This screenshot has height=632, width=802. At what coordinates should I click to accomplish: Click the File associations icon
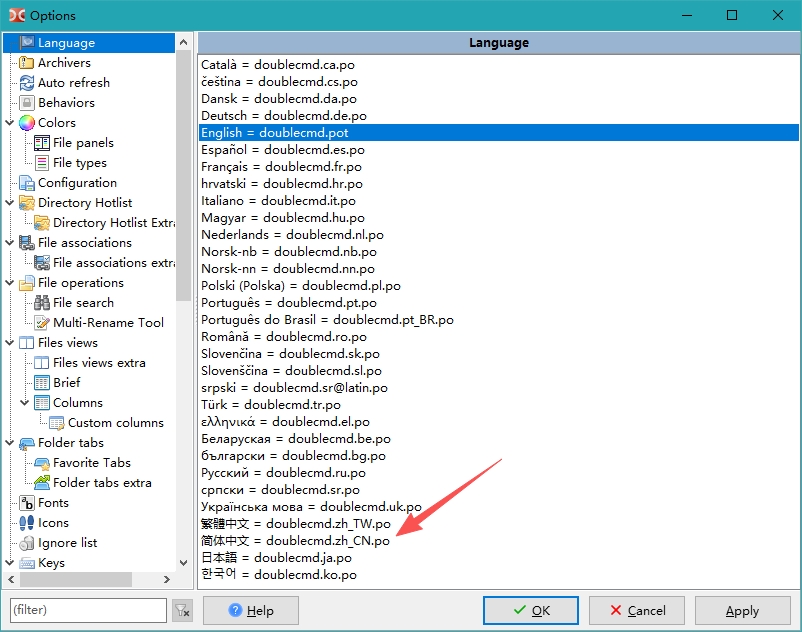[x=27, y=242]
